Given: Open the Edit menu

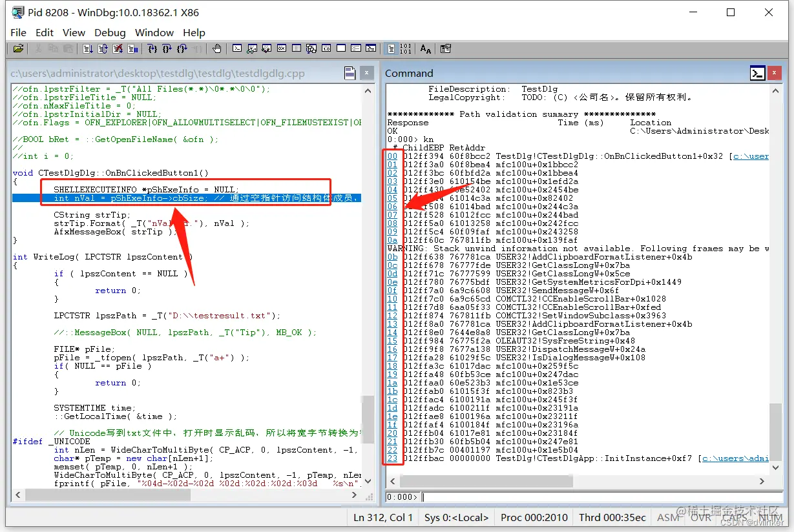Looking at the screenshot, I should click(45, 32).
